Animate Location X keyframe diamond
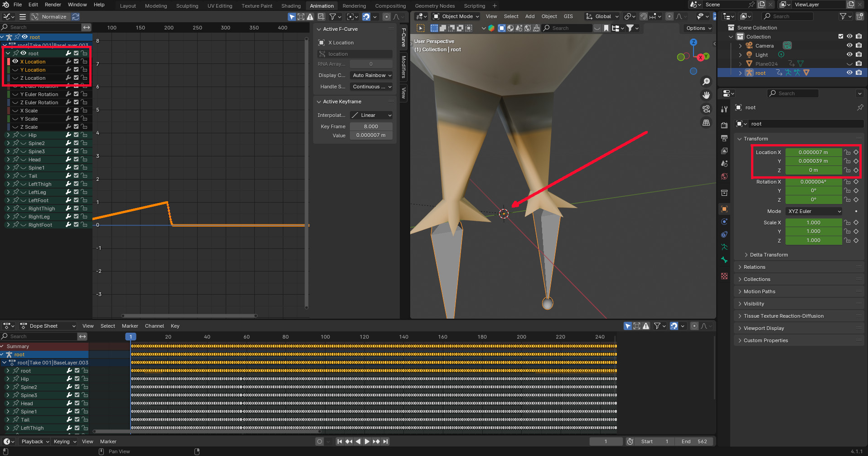Screen dimensions: 868x456 click(x=856, y=152)
